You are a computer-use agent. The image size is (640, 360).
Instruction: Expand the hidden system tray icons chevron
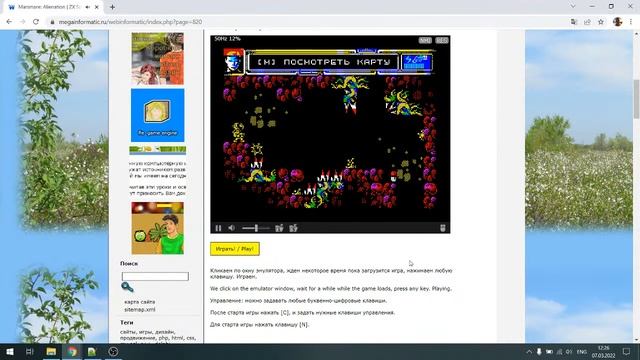[529, 352]
